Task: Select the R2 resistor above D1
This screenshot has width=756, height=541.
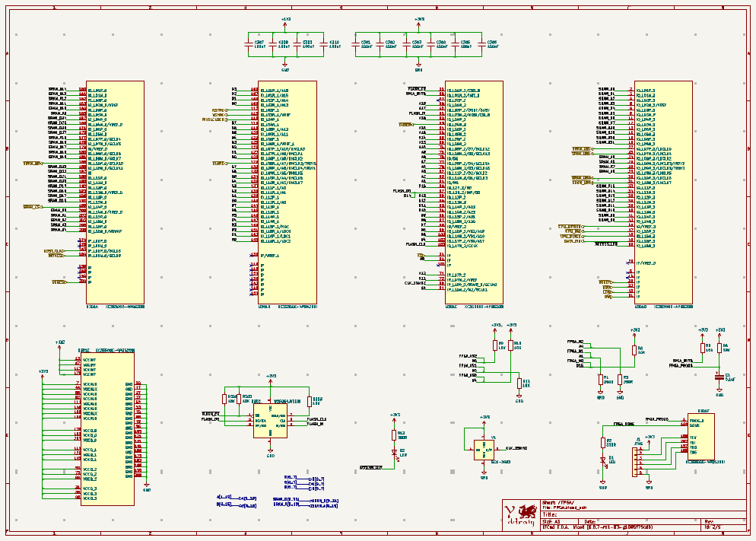Action: [x=602, y=443]
